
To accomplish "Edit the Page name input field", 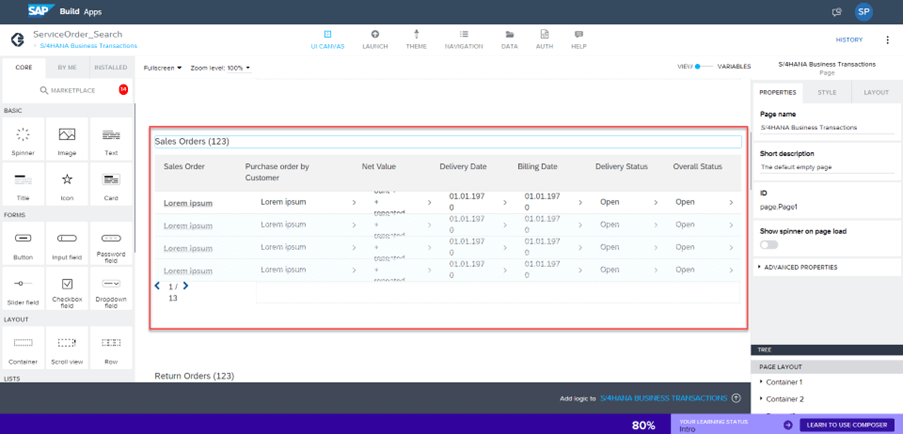I will coord(826,128).
